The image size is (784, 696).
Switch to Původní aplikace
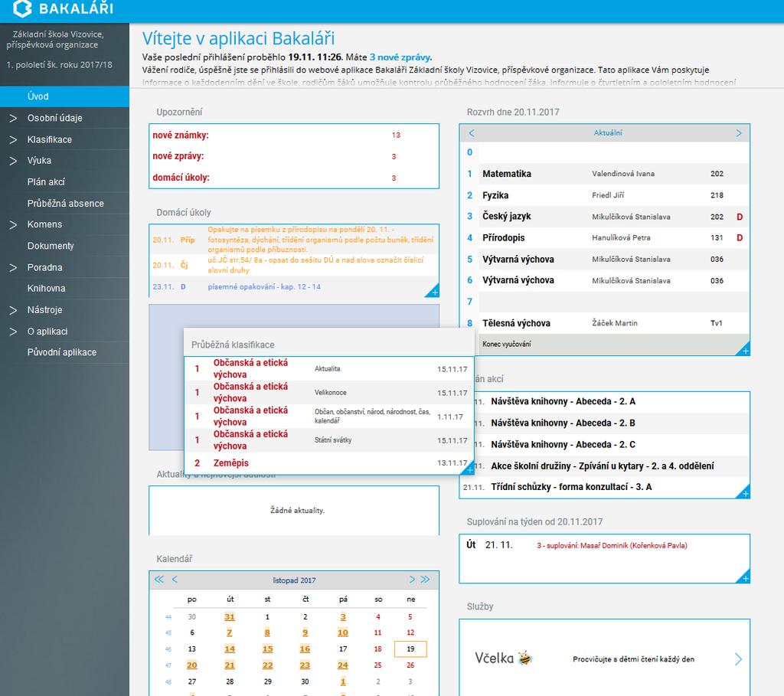pos(62,352)
